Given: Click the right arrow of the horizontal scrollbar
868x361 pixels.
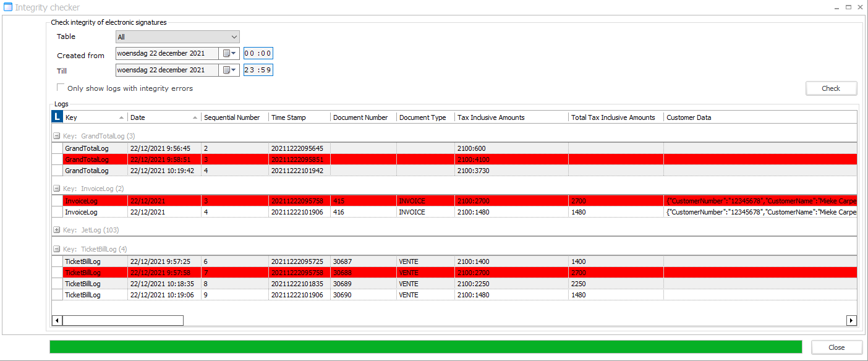Looking at the screenshot, I should 851,320.
